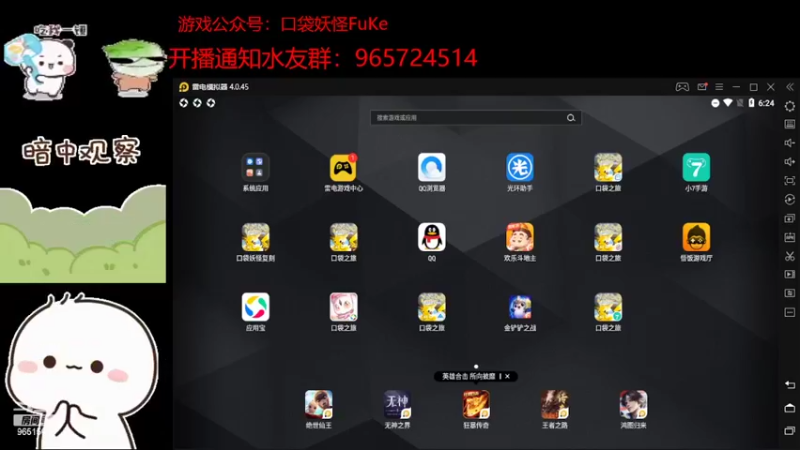Click the battery status icon
This screenshot has width=800, height=450.
tap(751, 103)
